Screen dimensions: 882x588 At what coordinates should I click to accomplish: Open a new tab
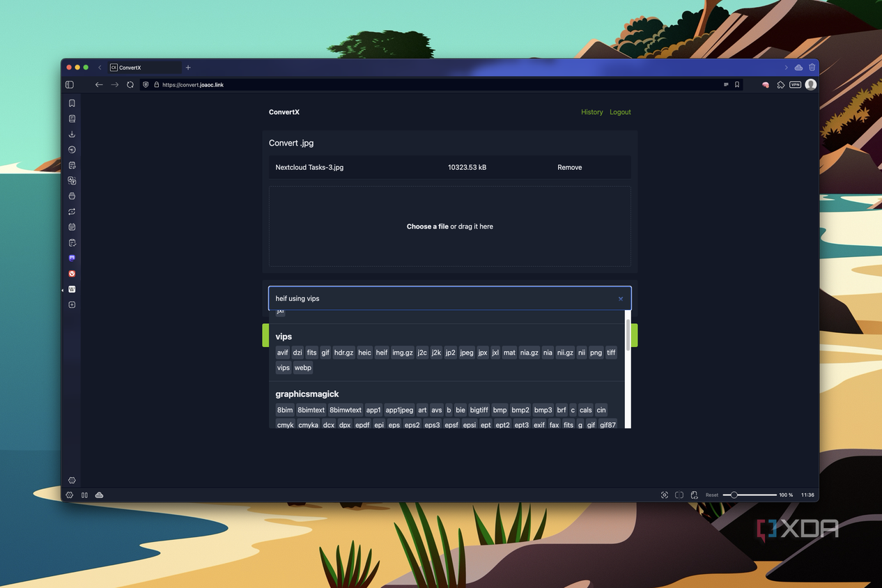(x=188, y=68)
